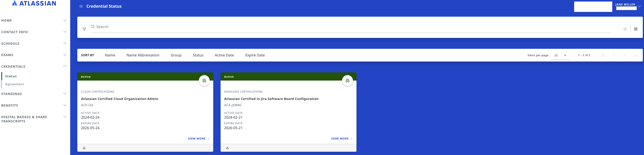Sort credentials by Name
644x155 pixels.
point(110,55)
